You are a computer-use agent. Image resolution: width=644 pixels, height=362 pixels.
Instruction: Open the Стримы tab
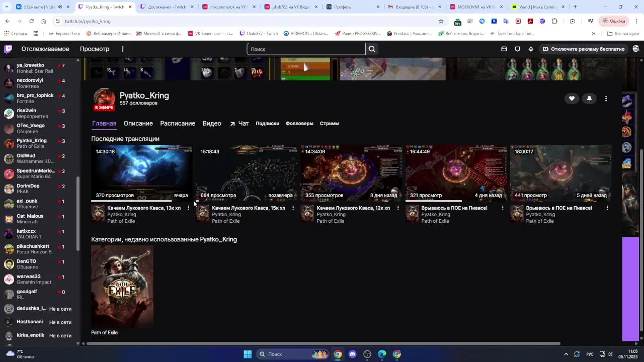coord(330,123)
